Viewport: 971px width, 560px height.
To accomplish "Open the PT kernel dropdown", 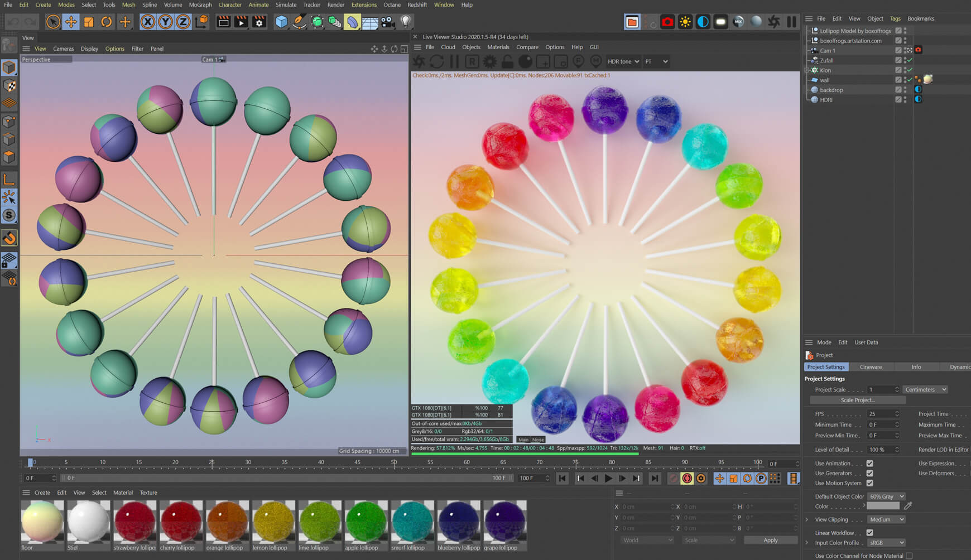I will [656, 61].
